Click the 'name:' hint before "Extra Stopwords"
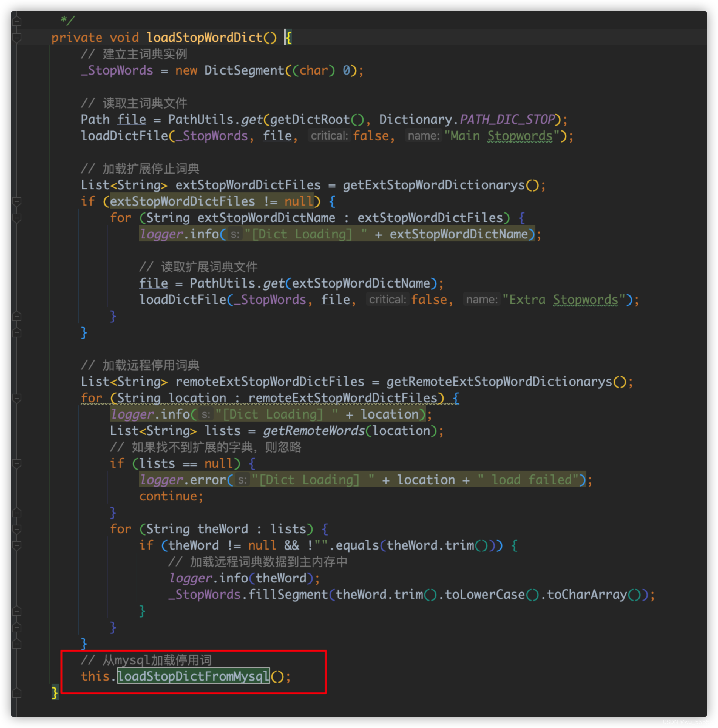This screenshot has height=728, width=718. tap(481, 300)
